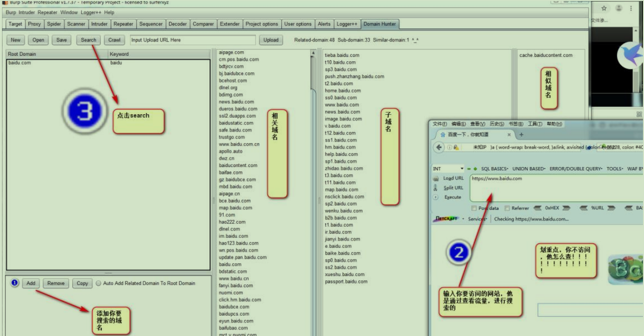Switch to the Decoder tab
644x336 pixels.
pyautogui.click(x=178, y=24)
